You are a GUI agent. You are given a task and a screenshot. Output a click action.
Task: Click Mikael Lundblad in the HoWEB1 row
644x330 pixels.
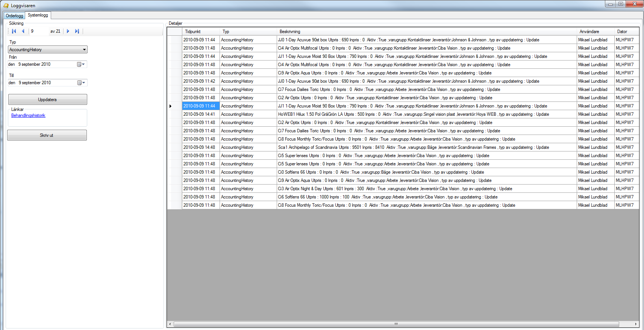click(596, 114)
